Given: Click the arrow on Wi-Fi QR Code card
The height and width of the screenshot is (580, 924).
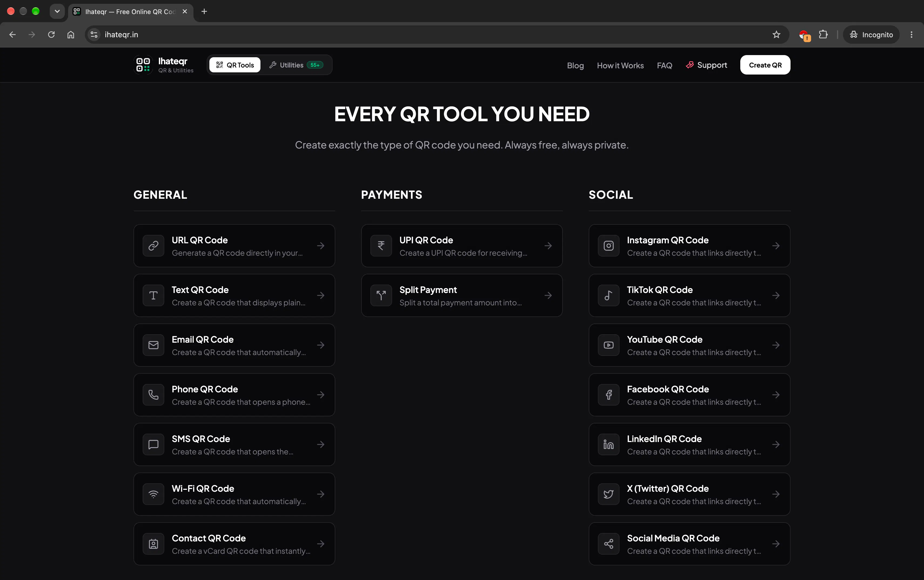Looking at the screenshot, I should point(321,494).
